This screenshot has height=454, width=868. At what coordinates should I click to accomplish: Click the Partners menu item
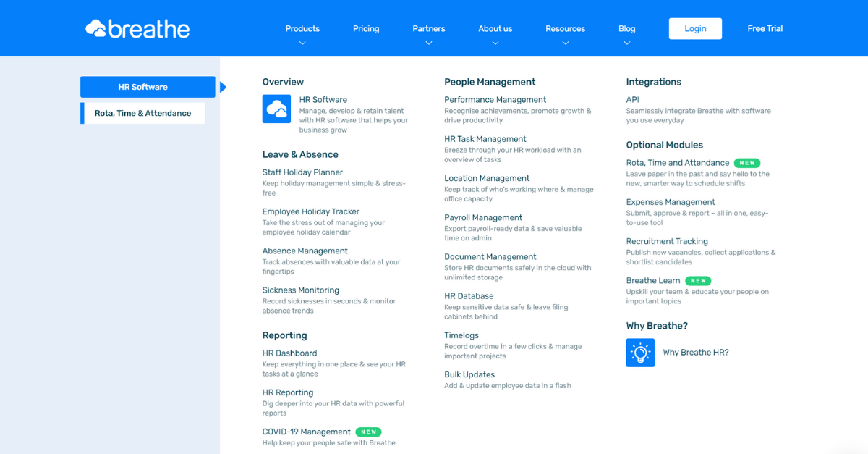point(428,28)
